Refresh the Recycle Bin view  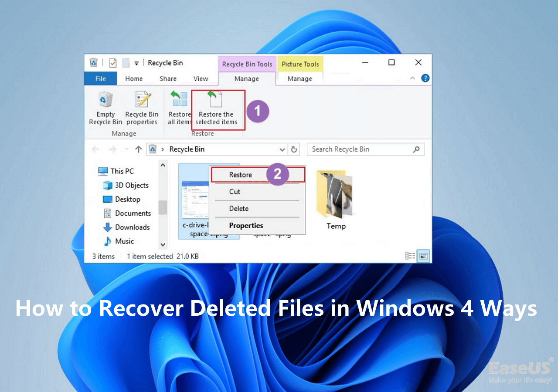click(294, 149)
